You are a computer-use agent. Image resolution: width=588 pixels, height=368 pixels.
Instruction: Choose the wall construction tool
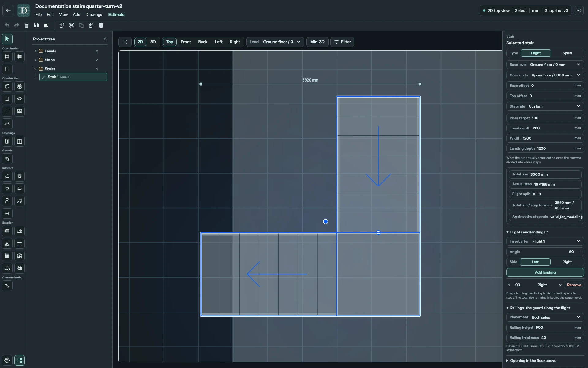coord(7,86)
